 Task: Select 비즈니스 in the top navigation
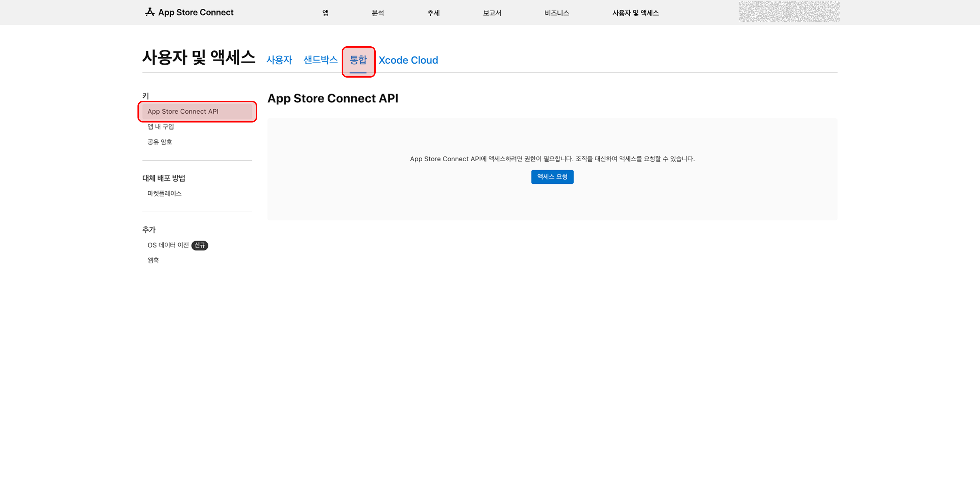557,13
